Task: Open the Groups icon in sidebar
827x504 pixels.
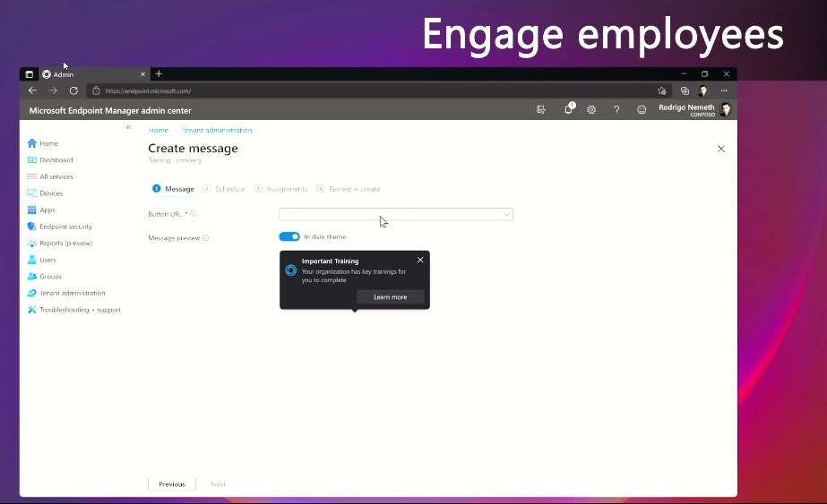Action: click(x=31, y=277)
